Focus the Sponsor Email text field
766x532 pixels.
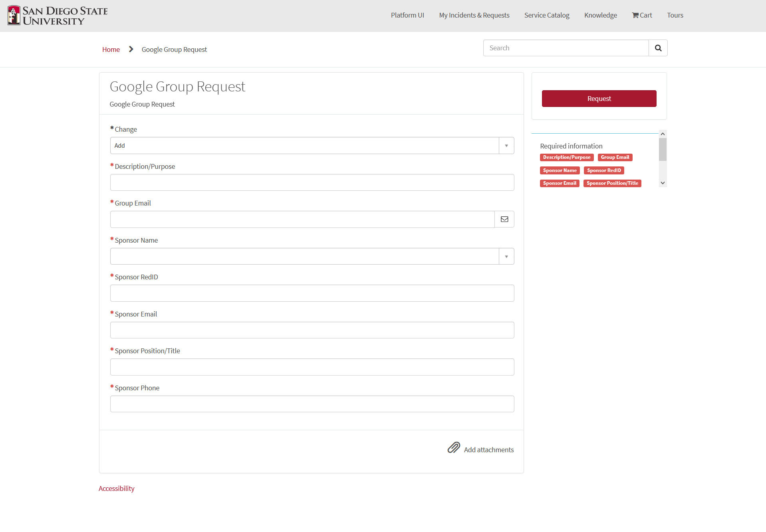312,330
